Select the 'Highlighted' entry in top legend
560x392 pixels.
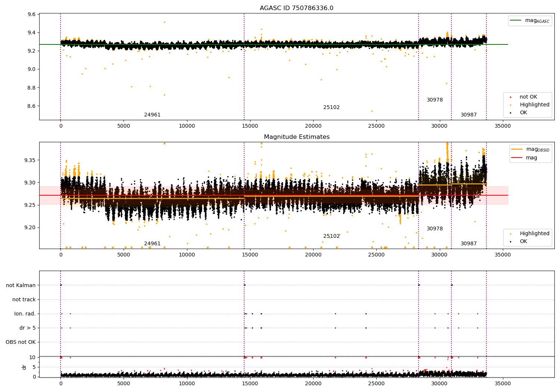coord(534,105)
